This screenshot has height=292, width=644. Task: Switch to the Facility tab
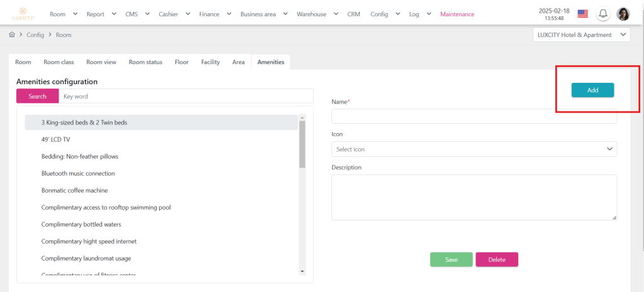[210, 62]
